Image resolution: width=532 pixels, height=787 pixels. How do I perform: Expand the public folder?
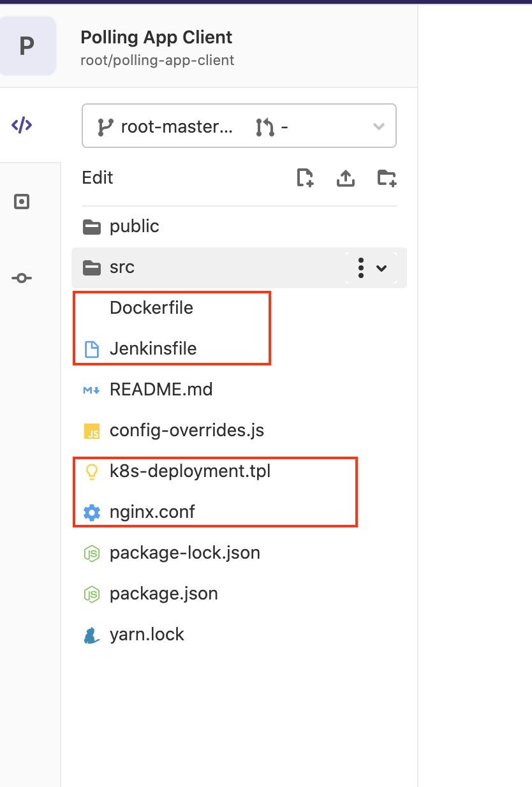click(x=134, y=226)
